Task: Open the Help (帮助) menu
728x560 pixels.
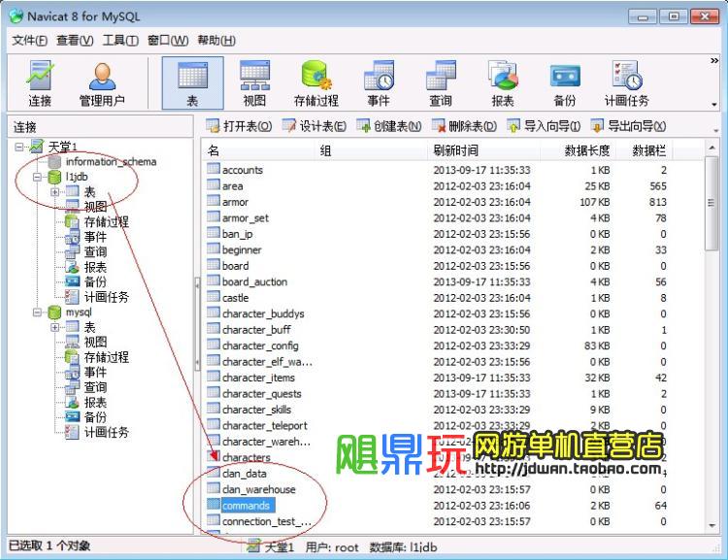Action: [x=216, y=41]
